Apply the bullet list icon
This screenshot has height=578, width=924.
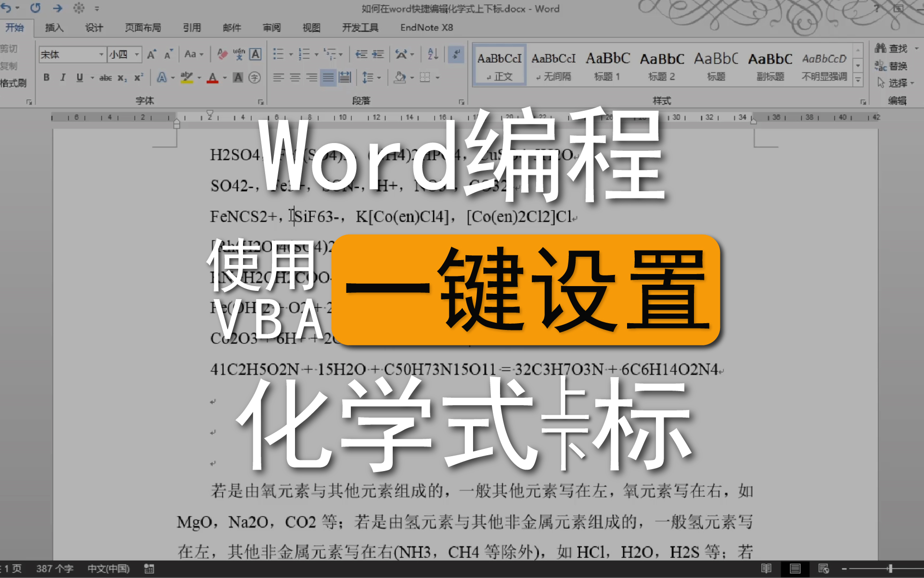278,54
